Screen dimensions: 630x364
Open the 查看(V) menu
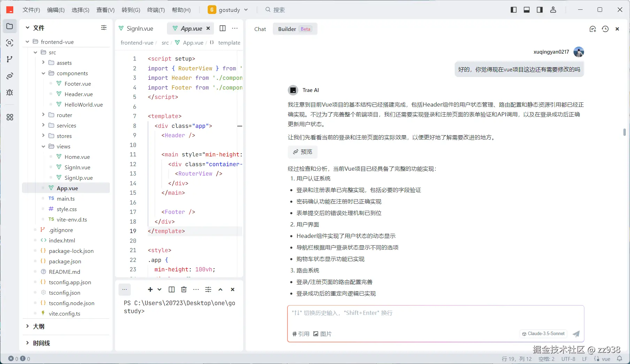point(106,10)
